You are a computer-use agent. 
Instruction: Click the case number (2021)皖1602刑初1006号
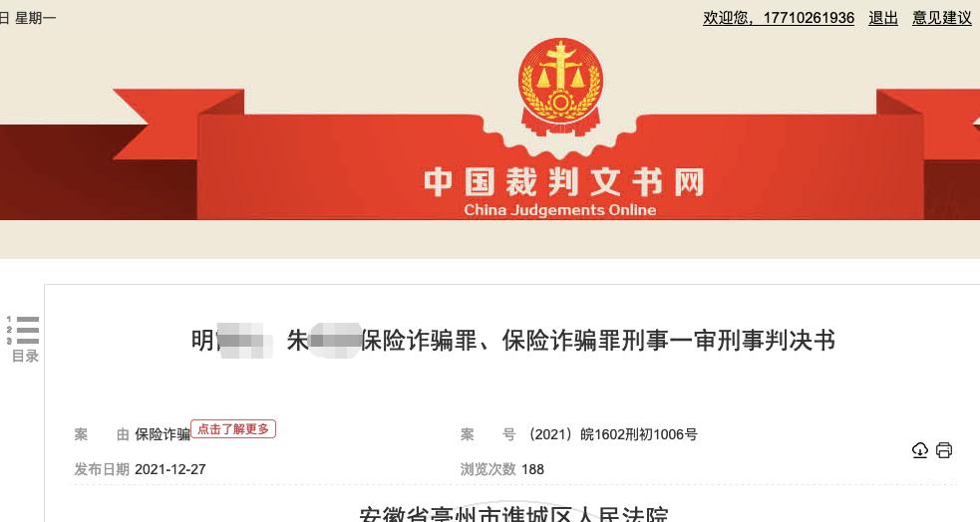(x=612, y=434)
